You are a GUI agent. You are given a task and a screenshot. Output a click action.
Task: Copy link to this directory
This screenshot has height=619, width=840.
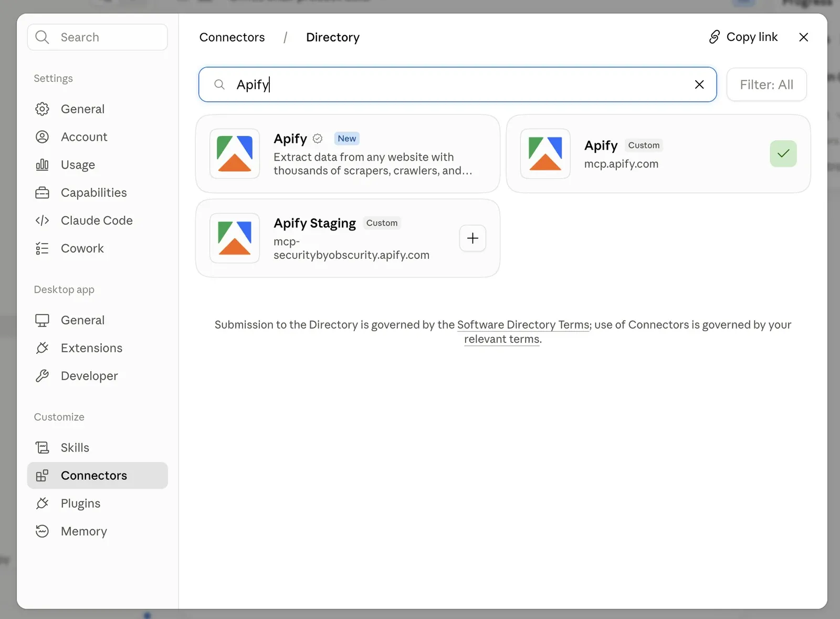click(743, 37)
